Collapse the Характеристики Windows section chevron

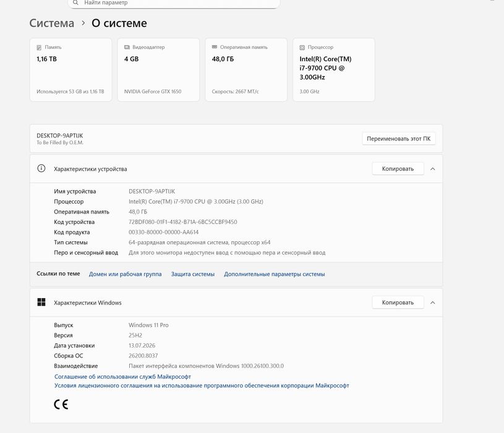[433, 302]
